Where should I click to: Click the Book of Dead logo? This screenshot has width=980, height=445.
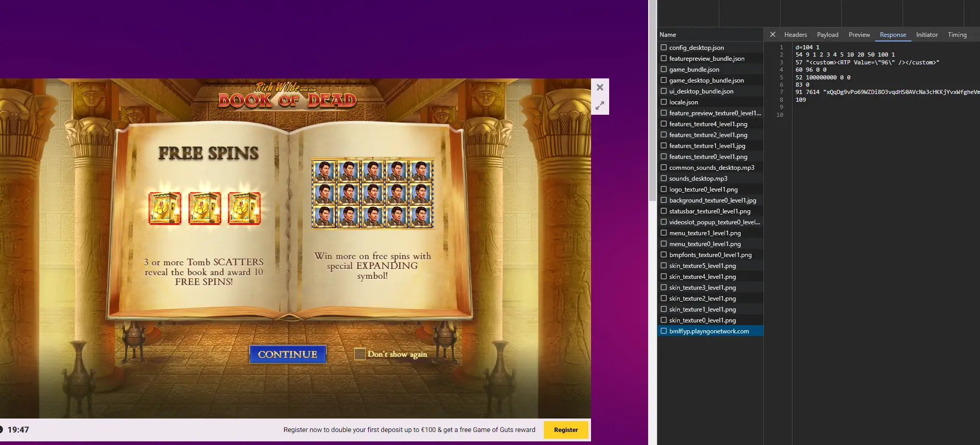coord(287,95)
